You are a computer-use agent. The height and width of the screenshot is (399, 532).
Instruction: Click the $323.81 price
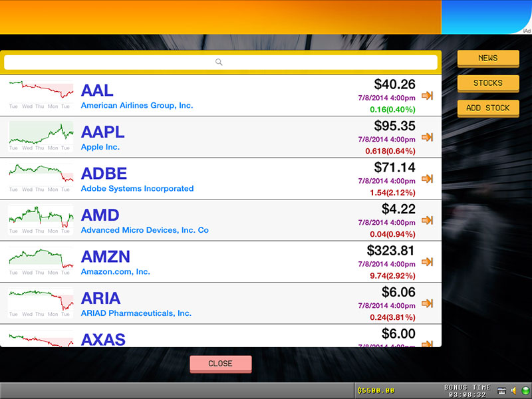click(391, 251)
